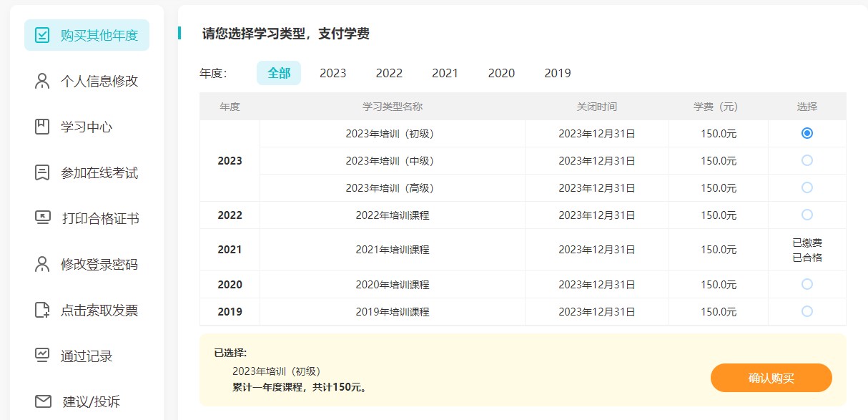868x420 pixels.
Task: Click the user icon beside 修改登录密码
Action: point(42,264)
